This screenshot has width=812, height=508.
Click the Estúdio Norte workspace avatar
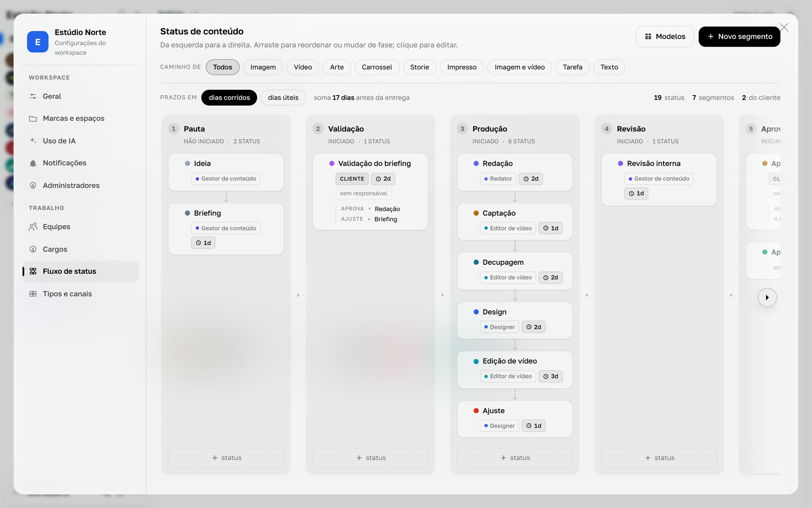38,42
